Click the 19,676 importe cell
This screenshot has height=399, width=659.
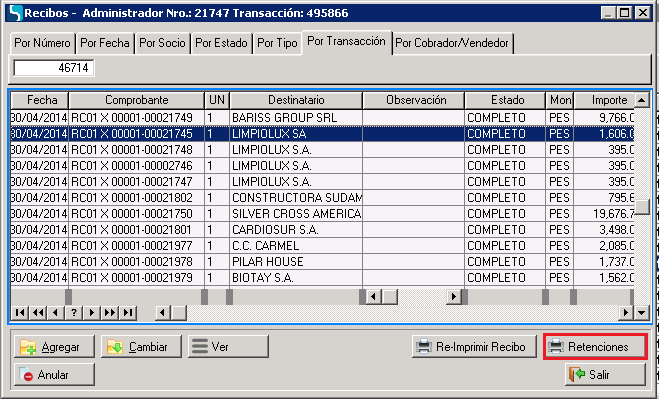click(x=604, y=214)
